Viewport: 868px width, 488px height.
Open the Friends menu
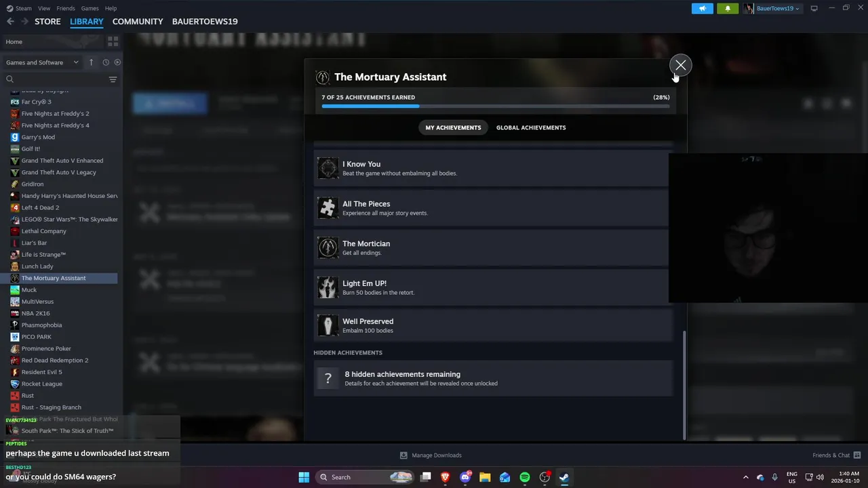66,8
